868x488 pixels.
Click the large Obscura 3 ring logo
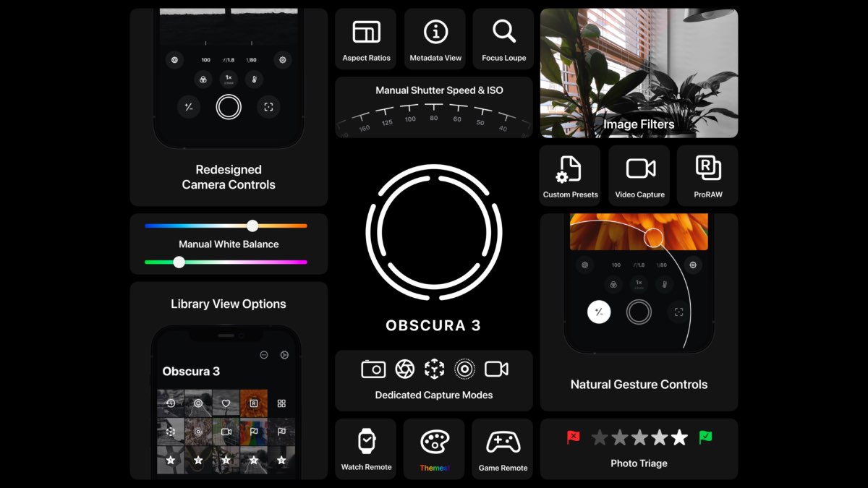(434, 231)
